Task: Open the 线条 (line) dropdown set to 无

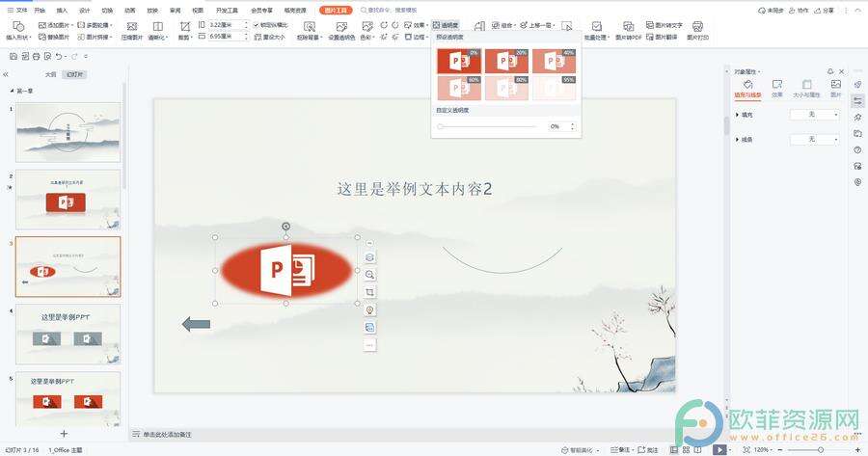Action: pyautogui.click(x=814, y=139)
